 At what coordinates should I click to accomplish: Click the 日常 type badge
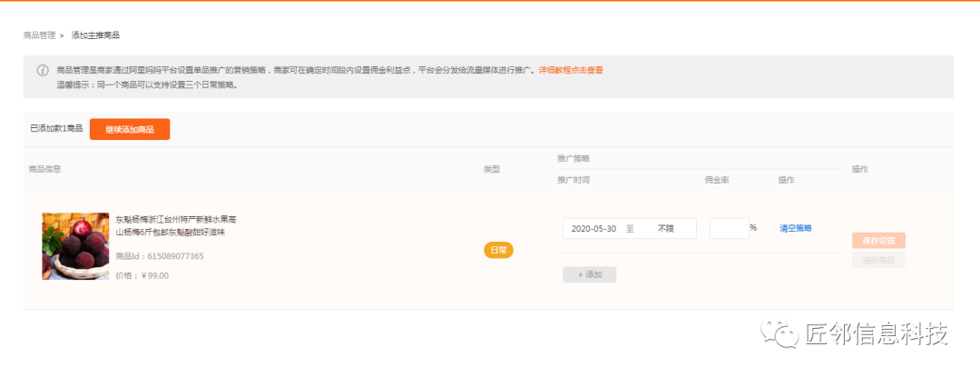click(498, 250)
